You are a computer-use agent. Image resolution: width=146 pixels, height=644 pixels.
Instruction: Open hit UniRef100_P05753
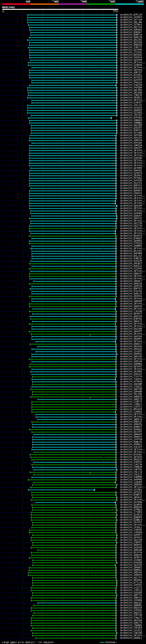131,585
